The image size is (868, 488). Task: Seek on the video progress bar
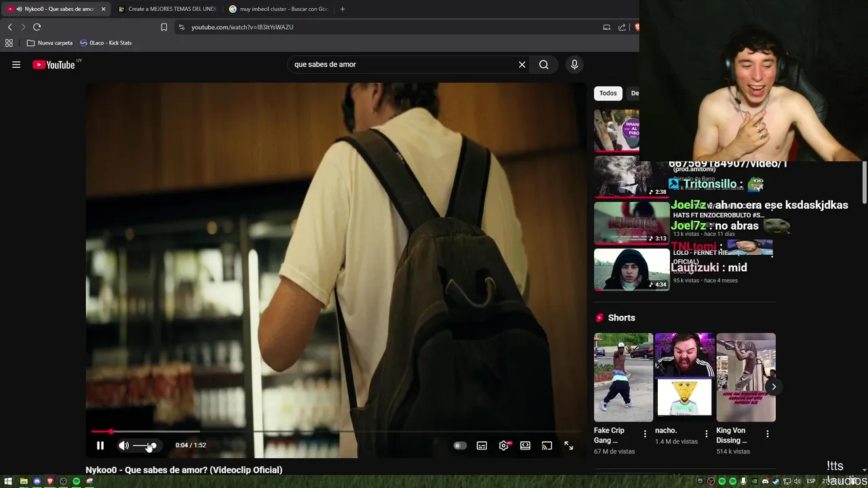click(336, 431)
